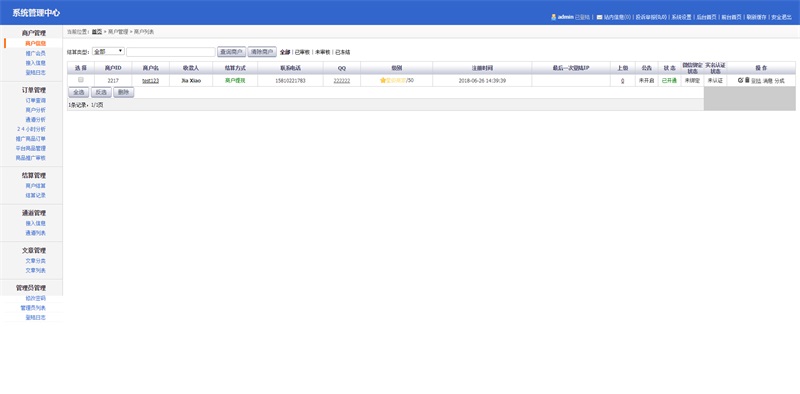Click the 清除商户 button
This screenshot has width=800, height=394.
click(x=262, y=52)
